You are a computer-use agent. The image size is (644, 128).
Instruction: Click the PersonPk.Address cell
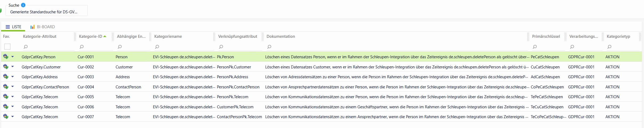[x=232, y=77]
